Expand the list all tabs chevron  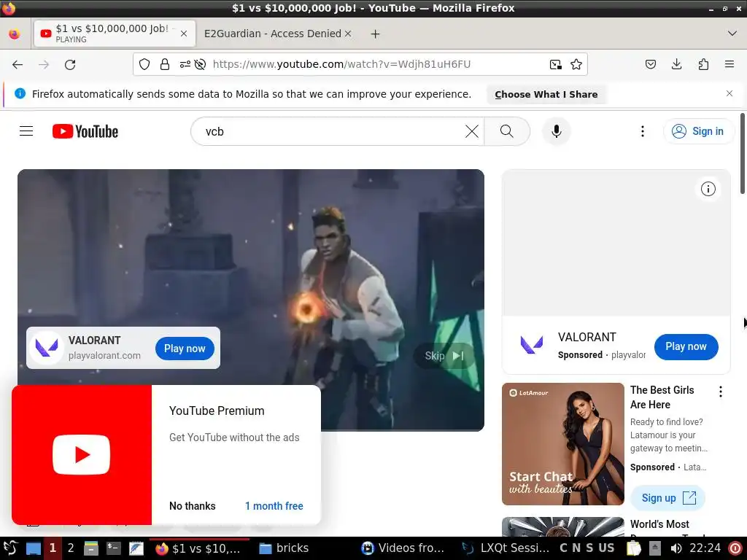tap(732, 34)
